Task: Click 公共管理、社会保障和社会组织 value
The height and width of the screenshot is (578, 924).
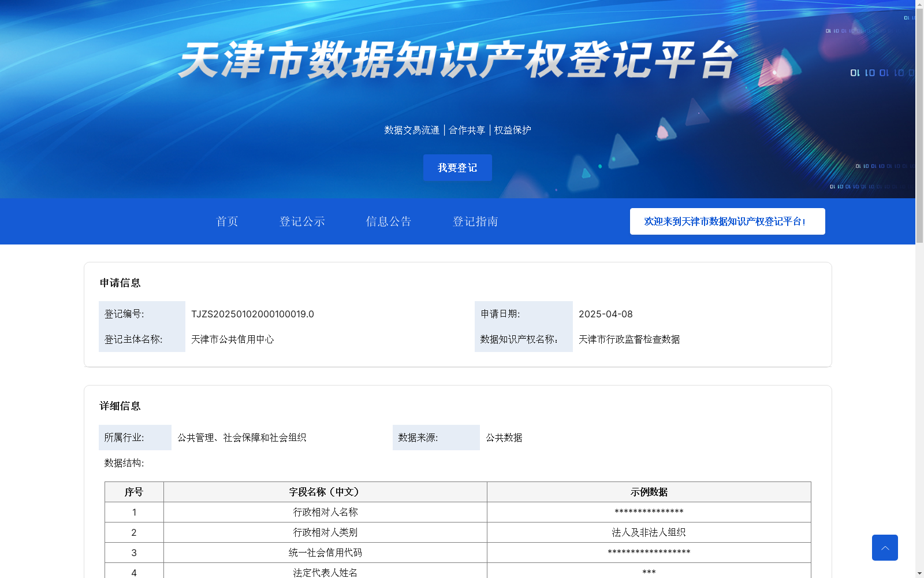Action: (x=242, y=438)
